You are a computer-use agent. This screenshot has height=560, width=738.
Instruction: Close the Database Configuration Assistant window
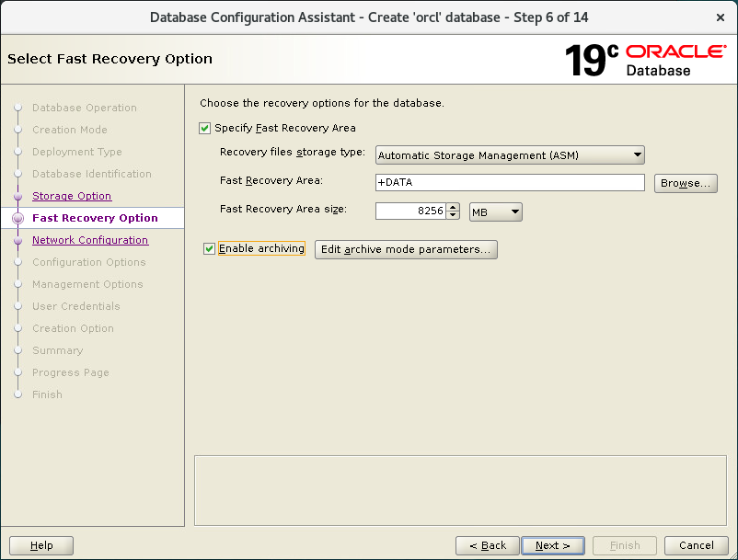pos(721,17)
